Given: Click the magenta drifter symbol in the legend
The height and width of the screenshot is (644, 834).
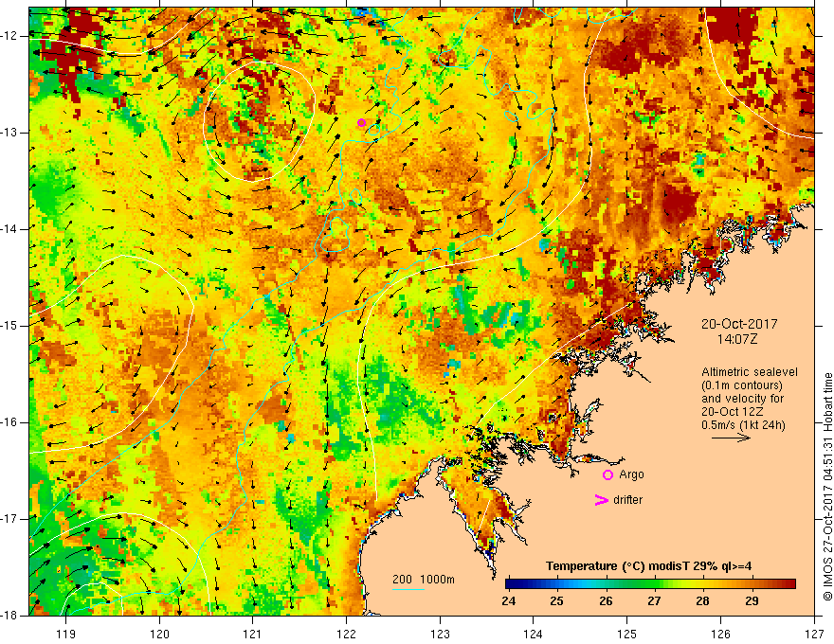Looking at the screenshot, I should click(x=602, y=500).
